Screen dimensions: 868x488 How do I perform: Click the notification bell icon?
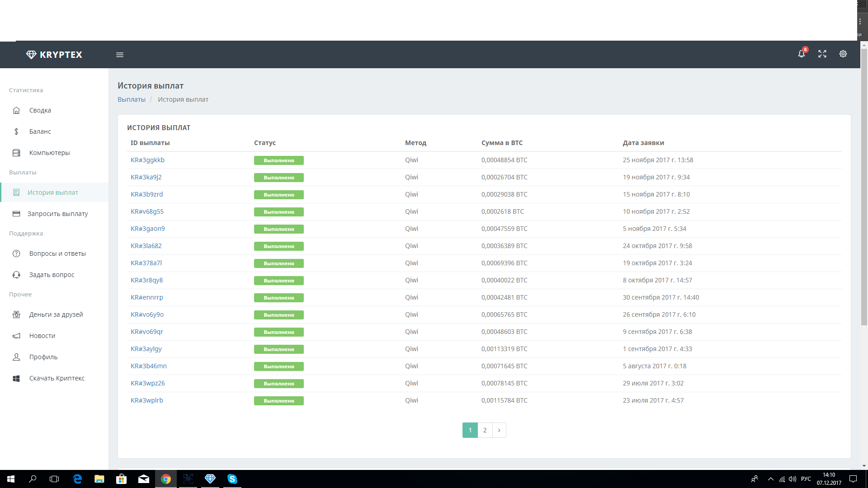(x=801, y=54)
